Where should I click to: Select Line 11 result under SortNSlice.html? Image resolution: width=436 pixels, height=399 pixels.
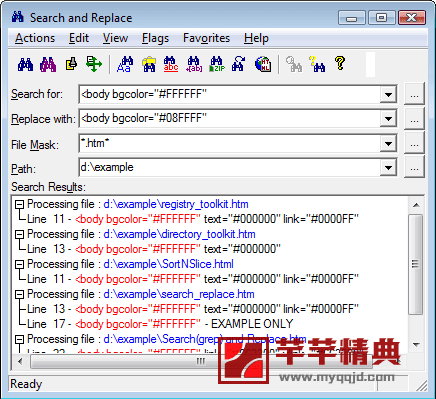tap(193, 279)
